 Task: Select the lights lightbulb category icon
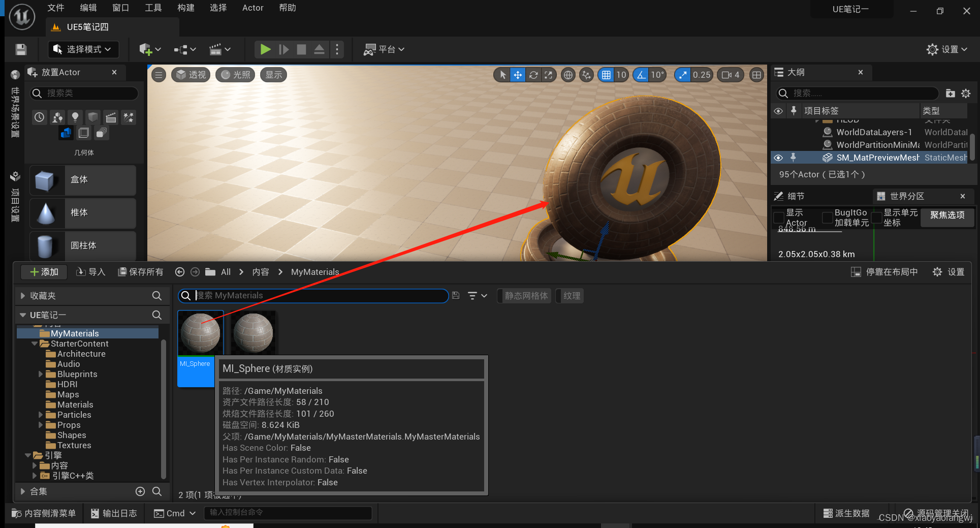[75, 117]
